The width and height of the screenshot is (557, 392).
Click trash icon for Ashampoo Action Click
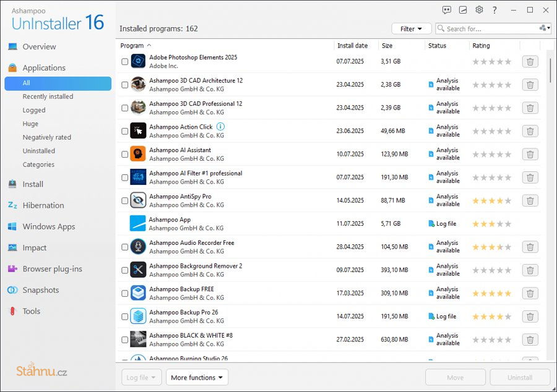click(530, 131)
